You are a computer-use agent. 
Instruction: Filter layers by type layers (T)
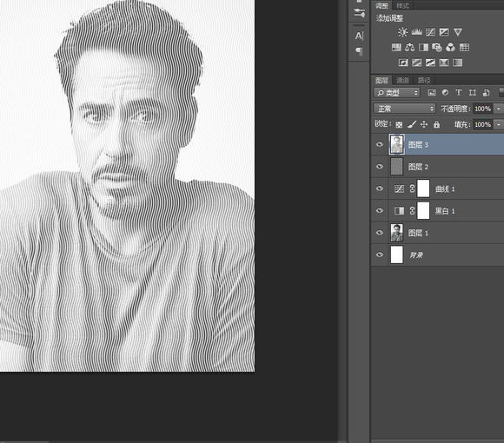click(x=459, y=93)
